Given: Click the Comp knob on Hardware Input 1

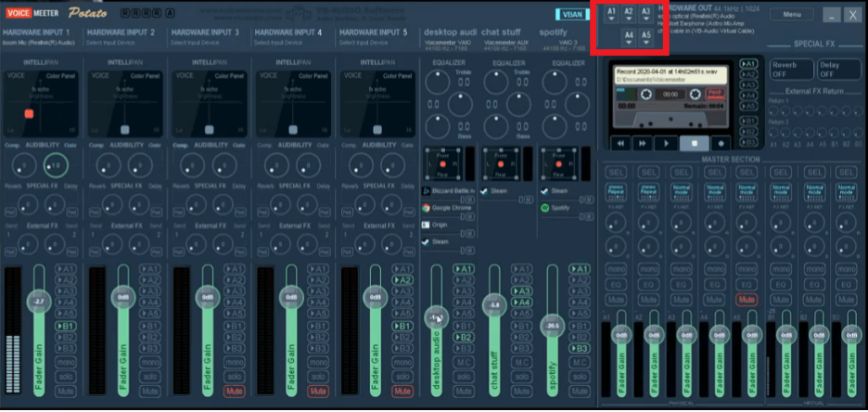Looking at the screenshot, I should click(22, 164).
